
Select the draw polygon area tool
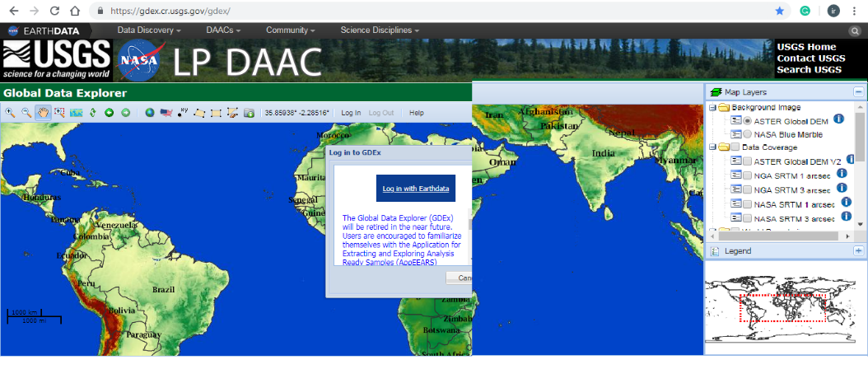coord(199,113)
